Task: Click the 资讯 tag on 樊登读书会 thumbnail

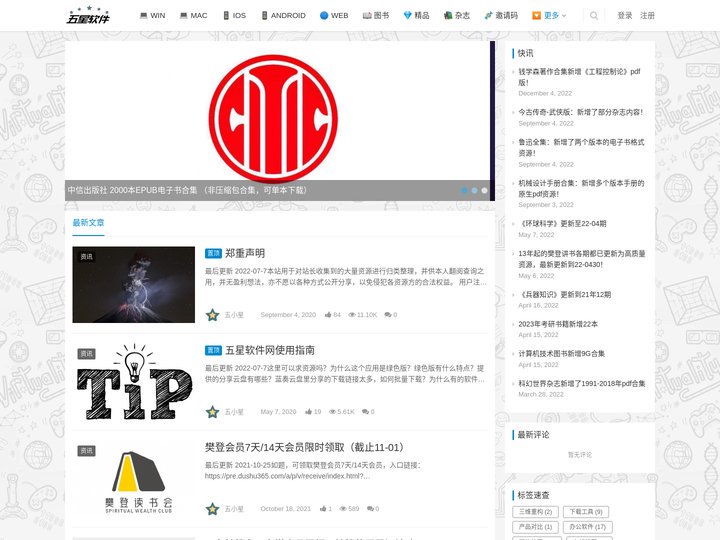Action: point(86,451)
